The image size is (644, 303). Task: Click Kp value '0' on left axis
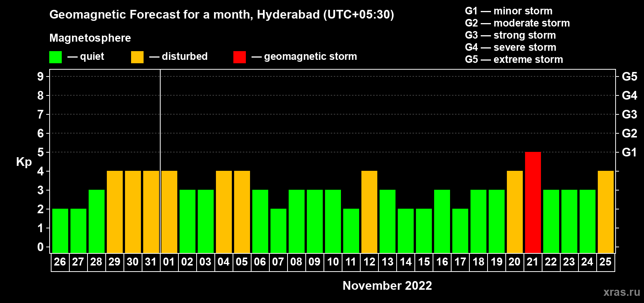click(40, 247)
